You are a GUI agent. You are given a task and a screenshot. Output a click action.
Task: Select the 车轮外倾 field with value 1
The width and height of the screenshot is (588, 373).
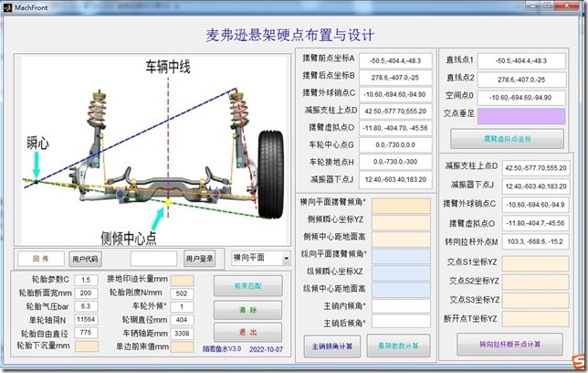click(182, 307)
